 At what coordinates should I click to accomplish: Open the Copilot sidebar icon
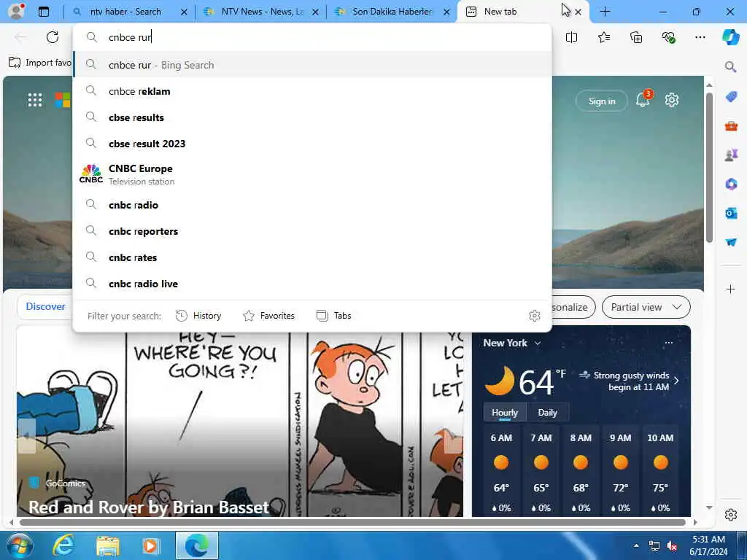coord(730,37)
